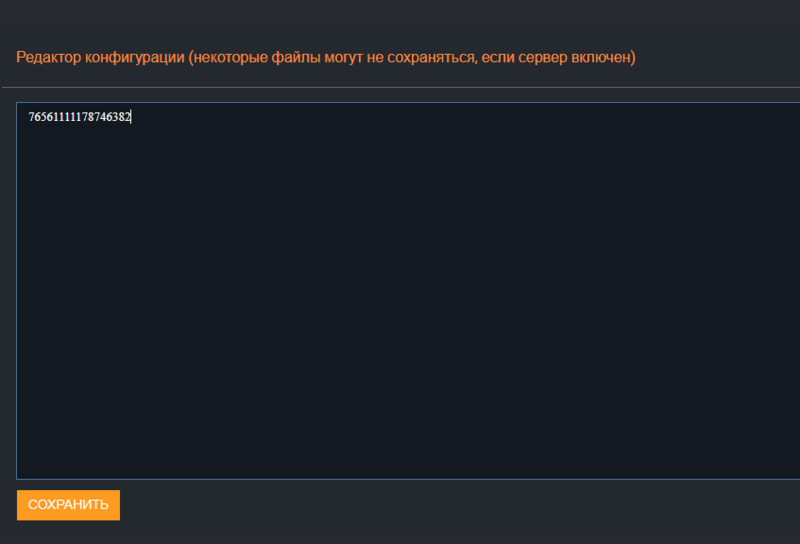The image size is (800, 544).
Task: Click the digits 7656 starting the ID
Action: (x=41, y=117)
